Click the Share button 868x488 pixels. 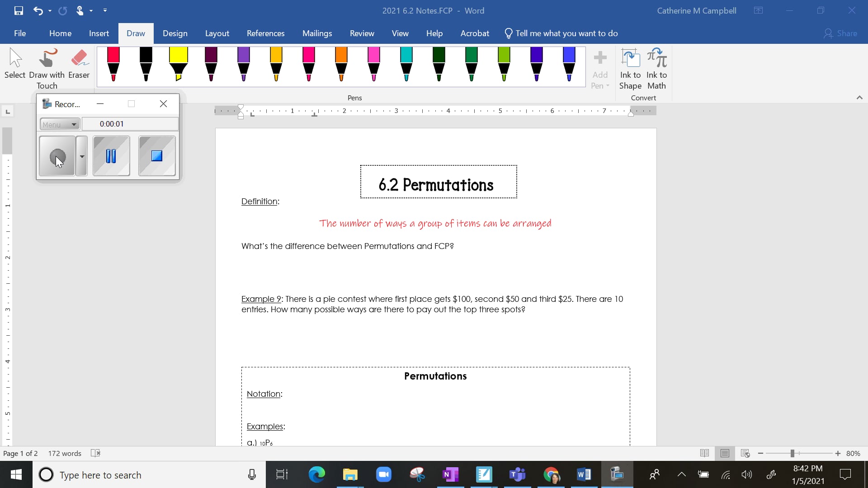(841, 33)
